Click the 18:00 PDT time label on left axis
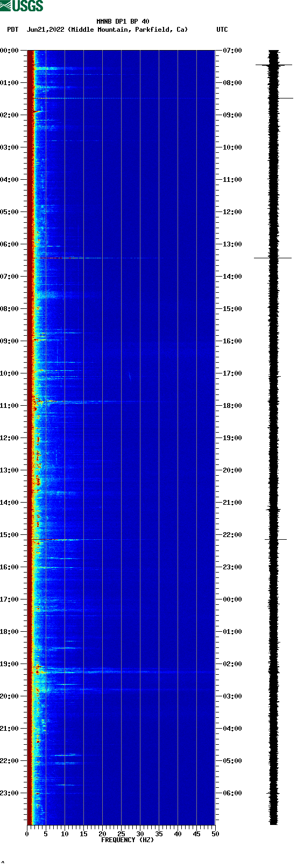Screen dimensions: 297x868 [10, 632]
